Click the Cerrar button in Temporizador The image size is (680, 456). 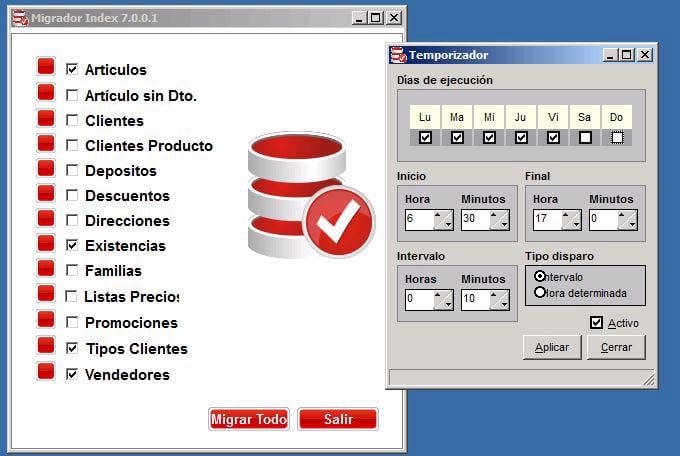point(616,347)
